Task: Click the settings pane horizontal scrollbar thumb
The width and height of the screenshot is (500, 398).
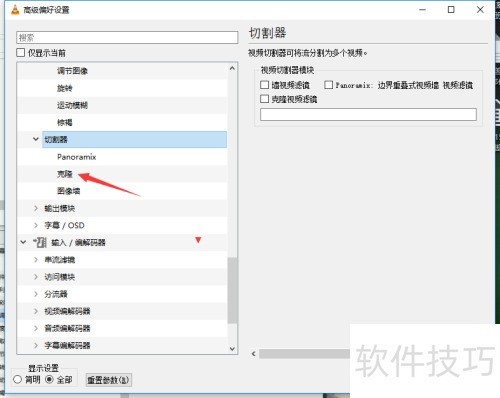Action: click(x=304, y=354)
